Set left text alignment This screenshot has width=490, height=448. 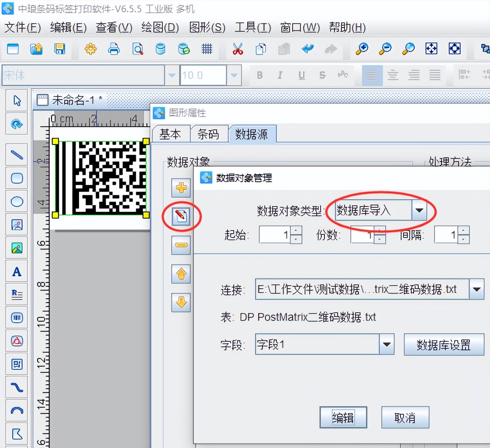(372, 75)
